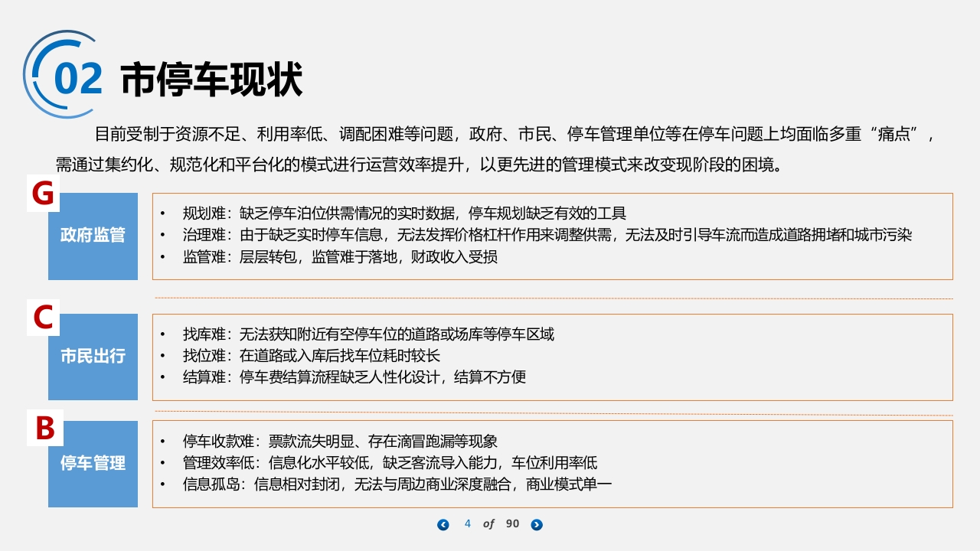Click the bullet starting 找库难
Viewport: 980px width, 551px height.
[x=368, y=334]
